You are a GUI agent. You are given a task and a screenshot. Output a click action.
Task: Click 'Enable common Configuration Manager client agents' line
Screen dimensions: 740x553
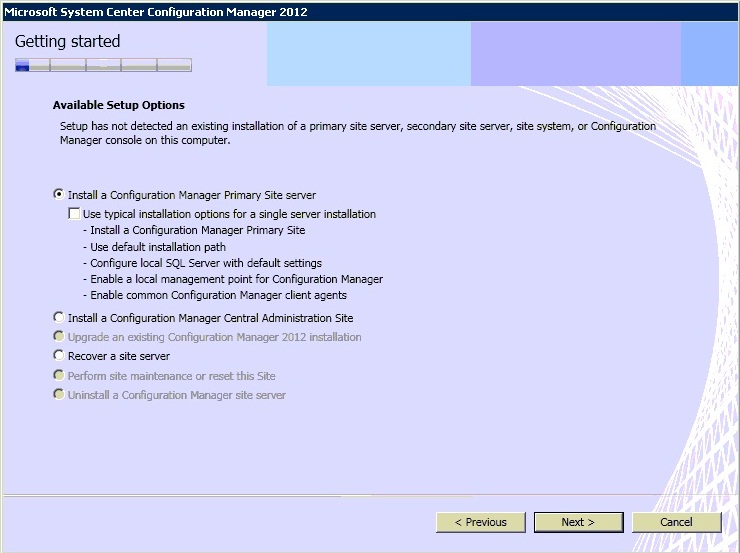[x=215, y=295]
